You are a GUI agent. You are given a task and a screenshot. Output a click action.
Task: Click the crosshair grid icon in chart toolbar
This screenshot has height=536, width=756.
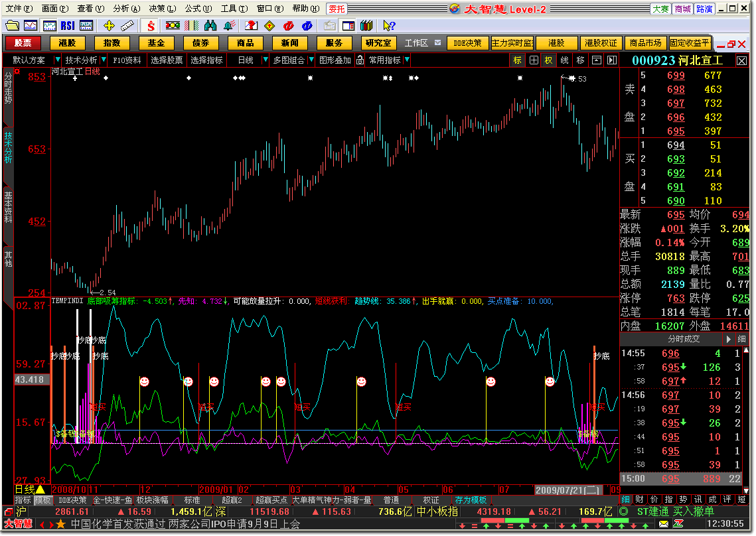[534, 60]
